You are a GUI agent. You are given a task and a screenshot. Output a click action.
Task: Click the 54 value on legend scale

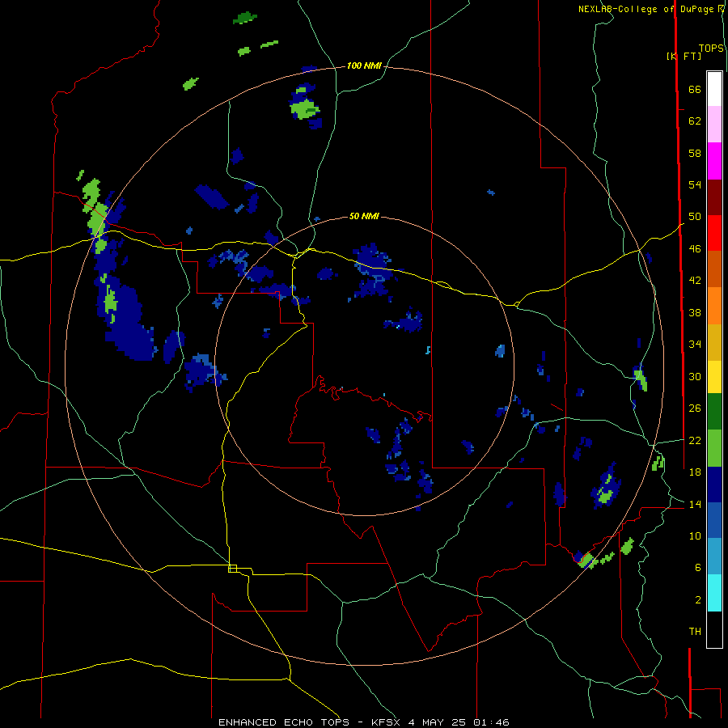695,184
